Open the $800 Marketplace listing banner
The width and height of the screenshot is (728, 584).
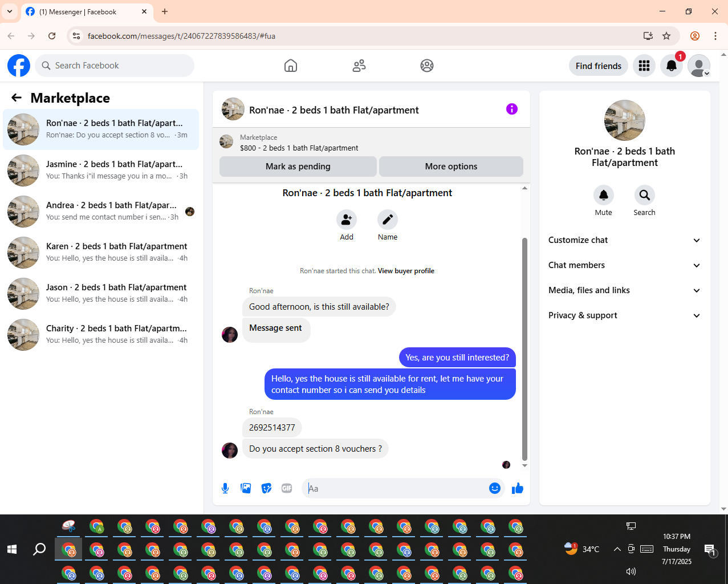point(371,142)
